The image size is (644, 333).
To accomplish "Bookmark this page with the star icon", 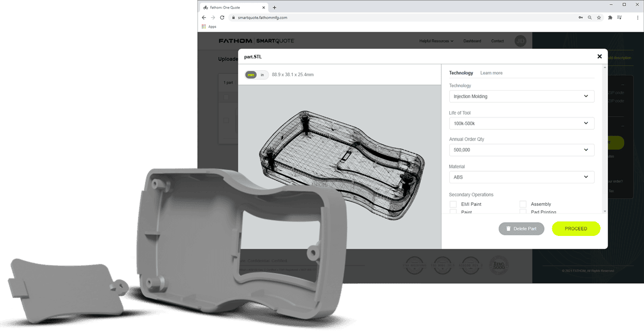I will click(x=599, y=18).
